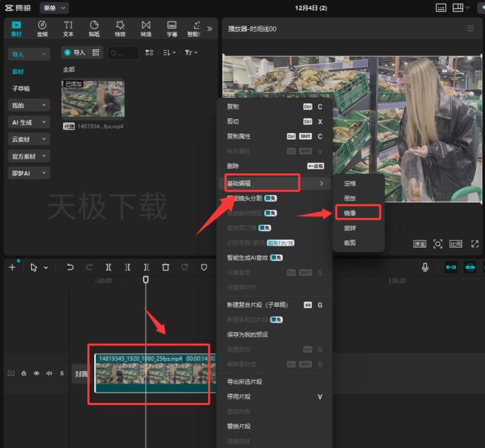
Task: Click the 封面 cover button on track
Action: point(81,374)
